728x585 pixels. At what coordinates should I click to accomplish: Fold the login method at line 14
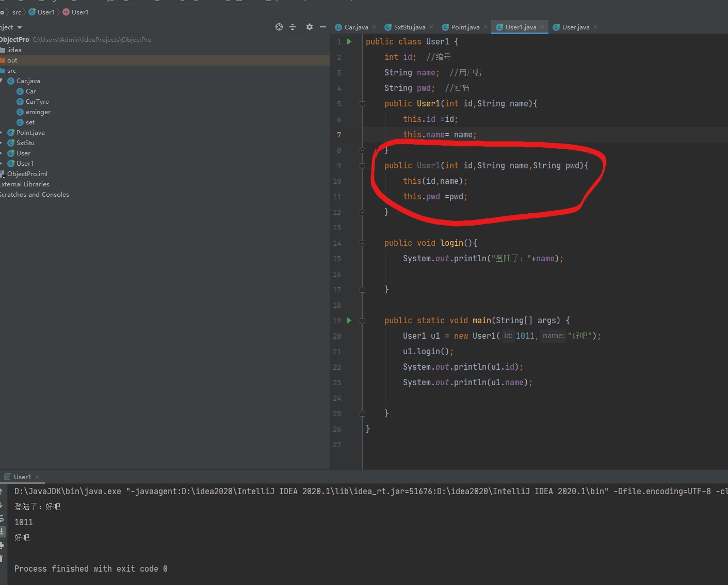(x=362, y=243)
